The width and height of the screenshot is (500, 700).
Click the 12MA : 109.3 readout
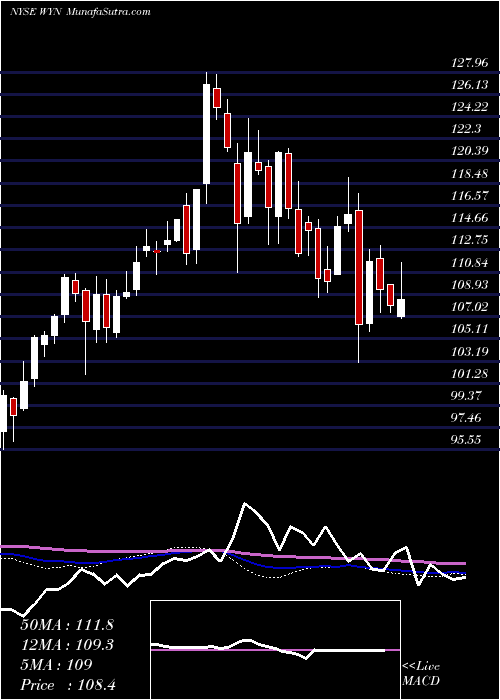67,645
